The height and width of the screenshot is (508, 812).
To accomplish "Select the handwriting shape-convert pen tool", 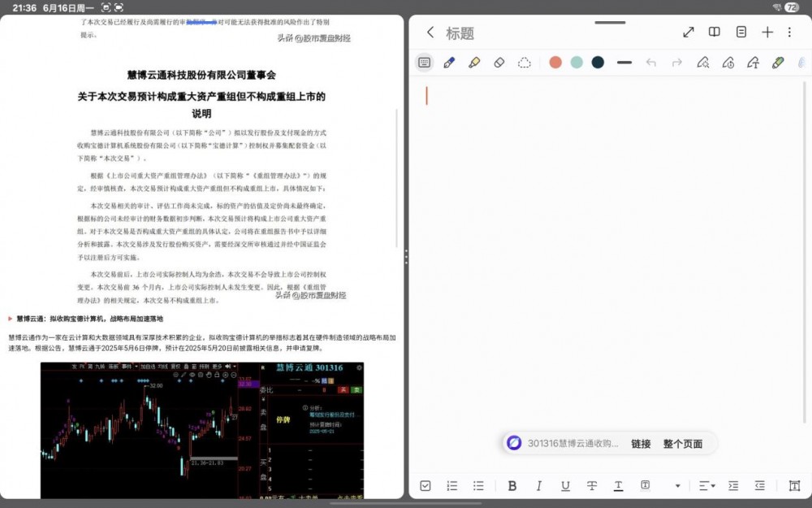I will (x=702, y=63).
